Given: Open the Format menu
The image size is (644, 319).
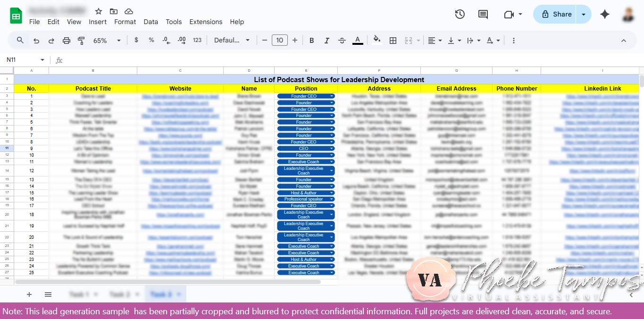Looking at the screenshot, I should 125,22.
